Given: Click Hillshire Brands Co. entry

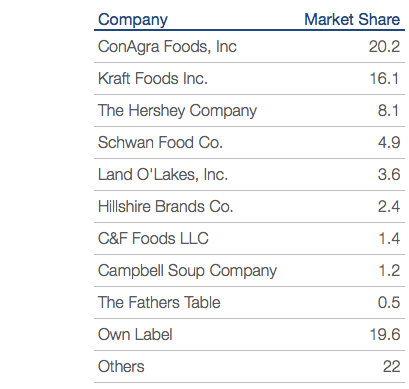Looking at the screenshot, I should [x=165, y=207].
